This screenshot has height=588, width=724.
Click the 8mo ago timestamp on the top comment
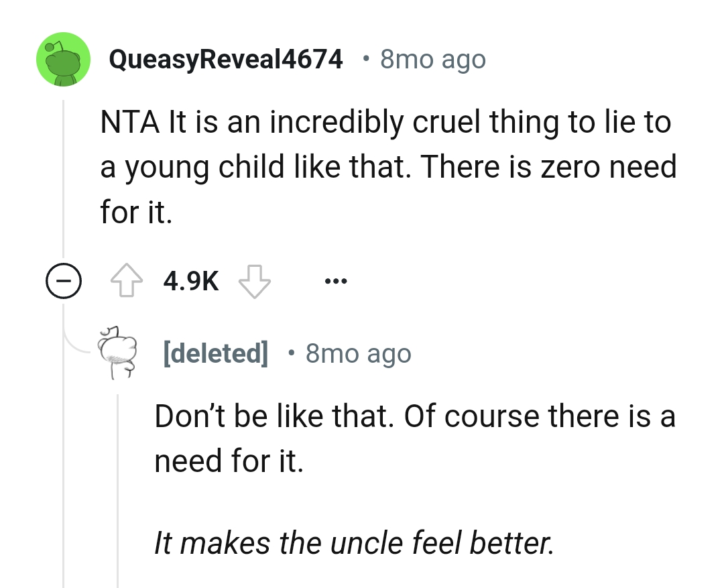(x=432, y=60)
